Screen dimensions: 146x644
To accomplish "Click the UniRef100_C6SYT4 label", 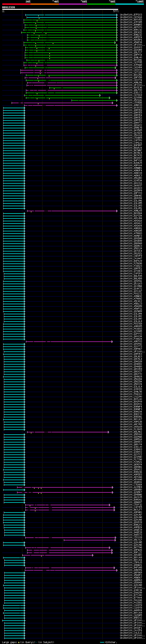I will pos(131,80).
